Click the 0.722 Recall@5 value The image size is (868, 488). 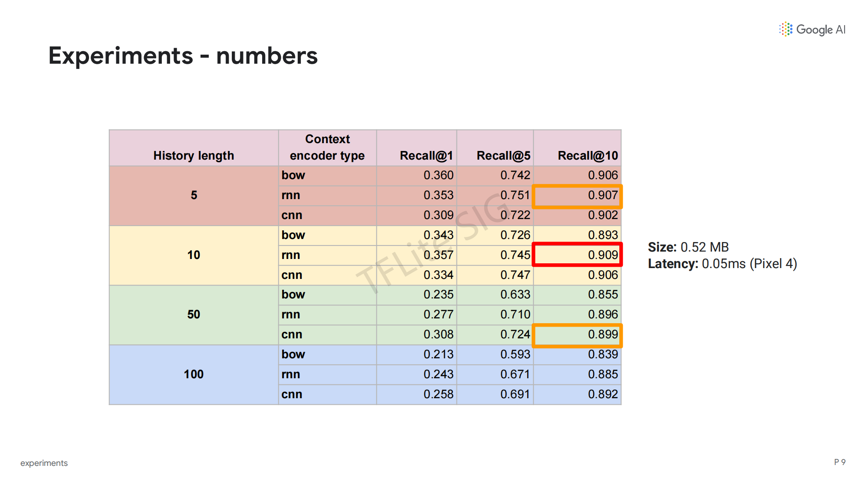click(x=515, y=215)
